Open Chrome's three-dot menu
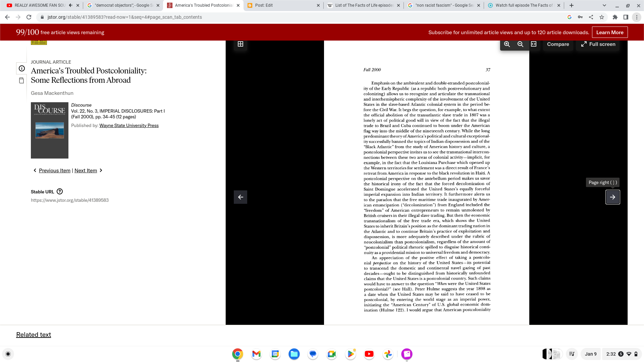Viewport: 644px width, 362px height. [637, 17]
